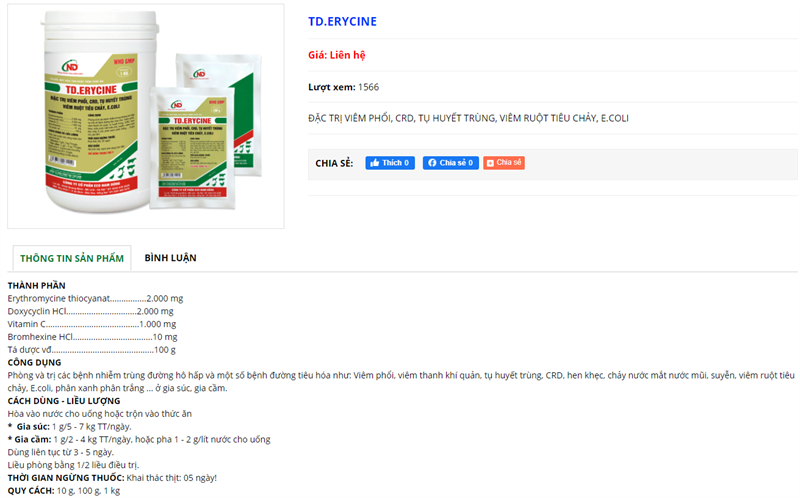800x498 pixels.
Task: Click the ND logo on the front sachet
Action: pyautogui.click(x=177, y=105)
